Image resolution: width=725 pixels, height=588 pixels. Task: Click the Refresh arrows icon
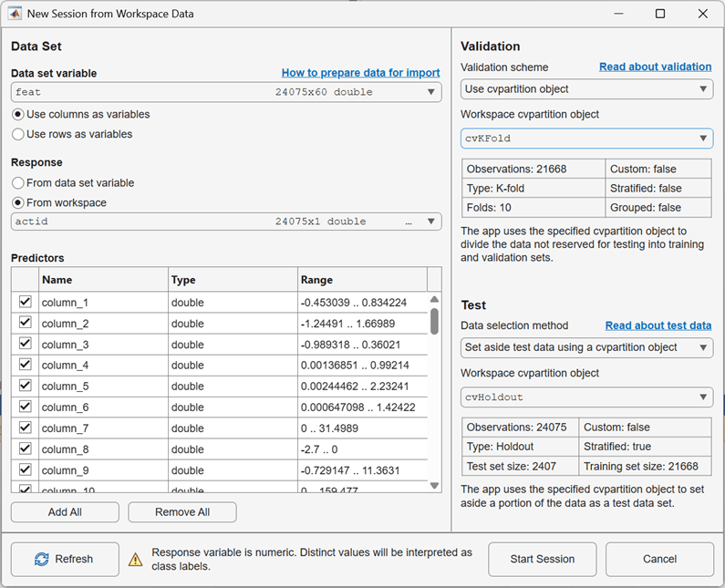pyautogui.click(x=42, y=559)
